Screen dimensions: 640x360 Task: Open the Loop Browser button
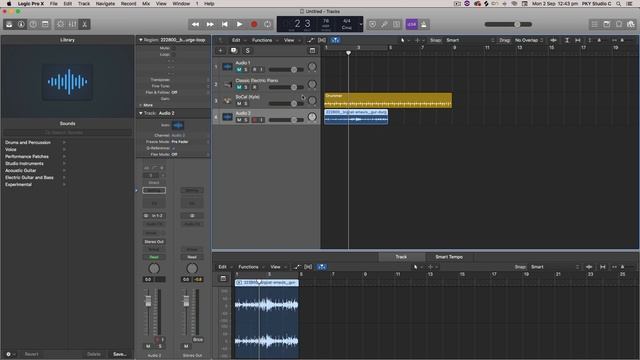pos(619,24)
